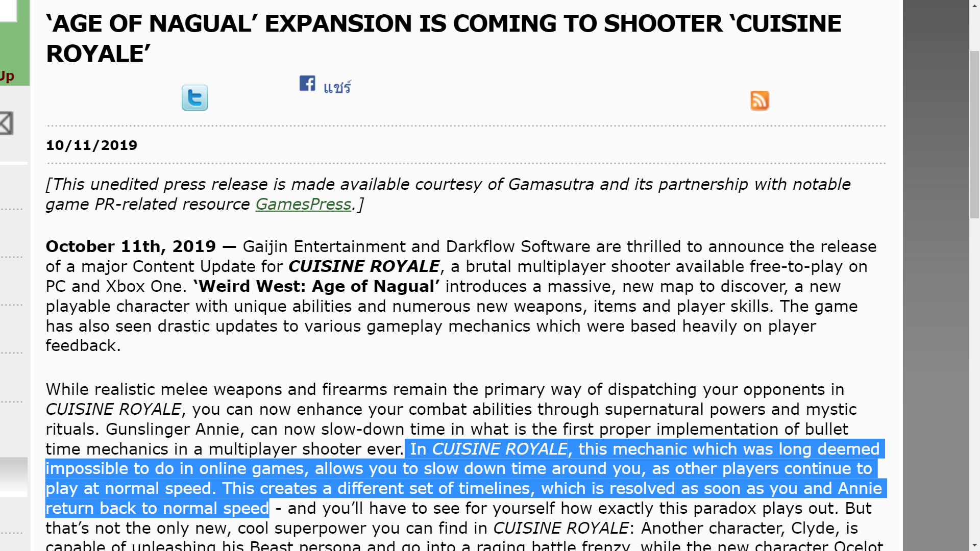This screenshot has width=980, height=551.
Task: Click the Facebook share icon
Action: (x=307, y=83)
